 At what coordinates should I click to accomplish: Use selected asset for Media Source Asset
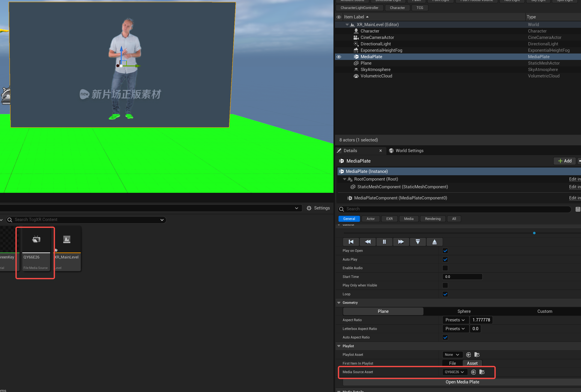tap(473, 372)
